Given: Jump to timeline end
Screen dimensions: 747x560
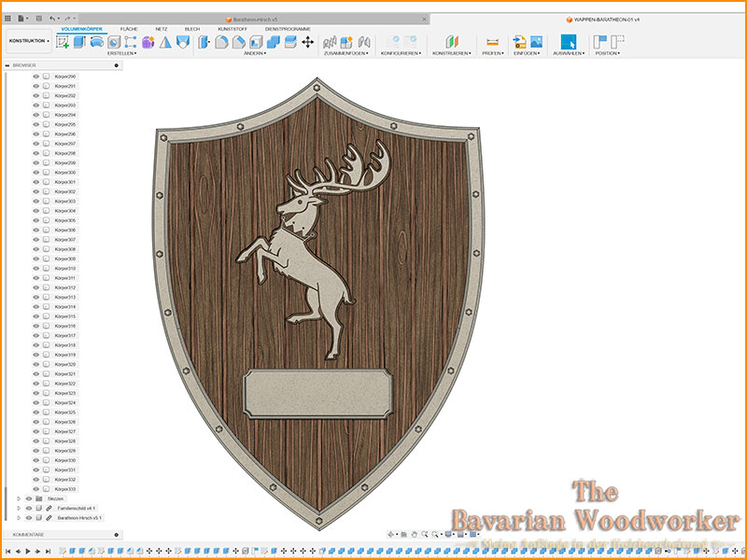Looking at the screenshot, I should pos(49,551).
